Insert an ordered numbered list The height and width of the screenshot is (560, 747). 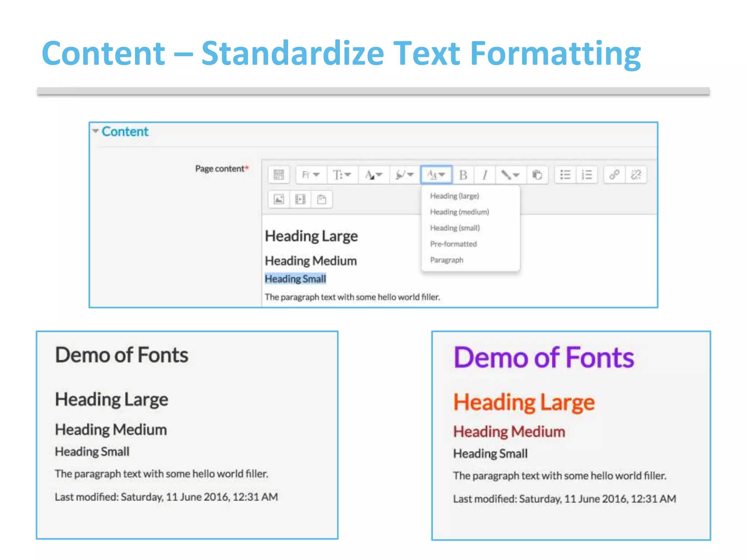coord(587,175)
